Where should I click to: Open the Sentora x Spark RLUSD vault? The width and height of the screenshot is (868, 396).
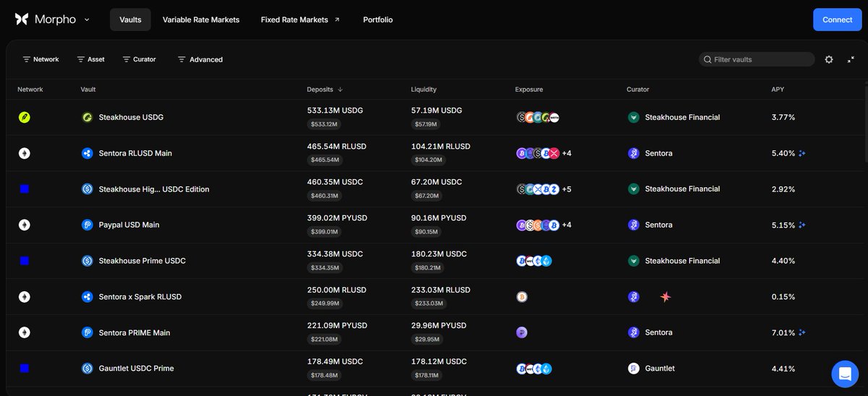coord(140,297)
